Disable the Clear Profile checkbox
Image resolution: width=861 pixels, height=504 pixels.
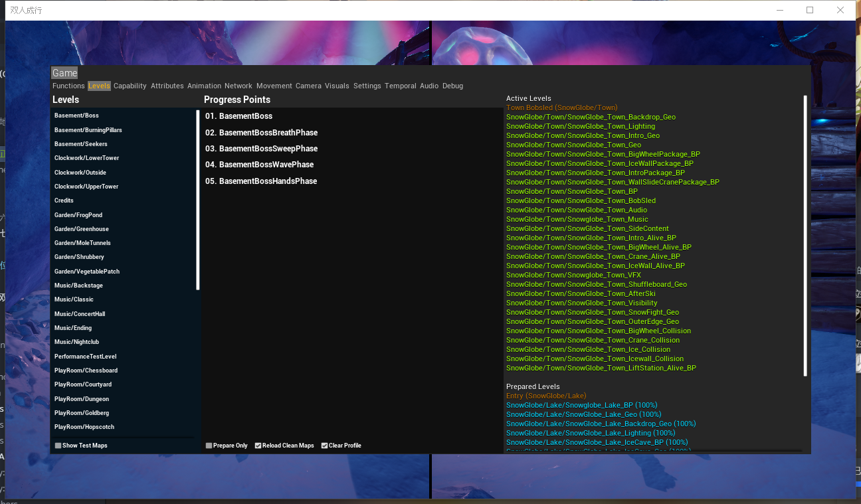(x=325, y=446)
